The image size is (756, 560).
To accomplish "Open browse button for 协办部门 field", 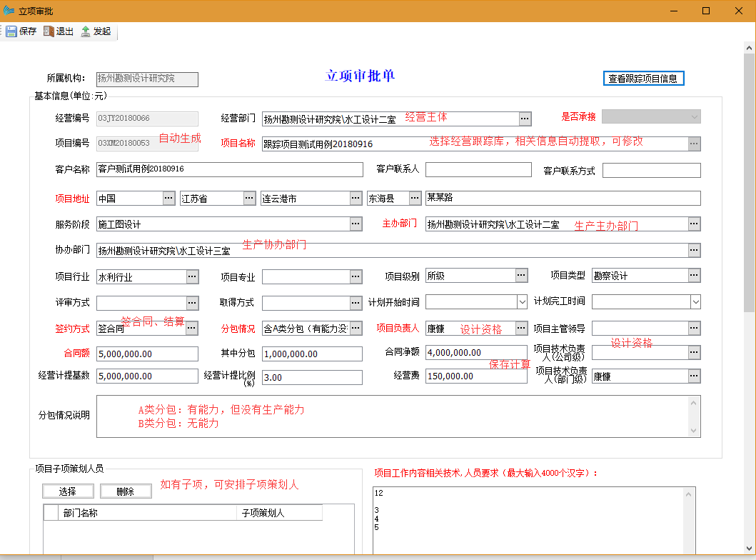I will pos(694,250).
